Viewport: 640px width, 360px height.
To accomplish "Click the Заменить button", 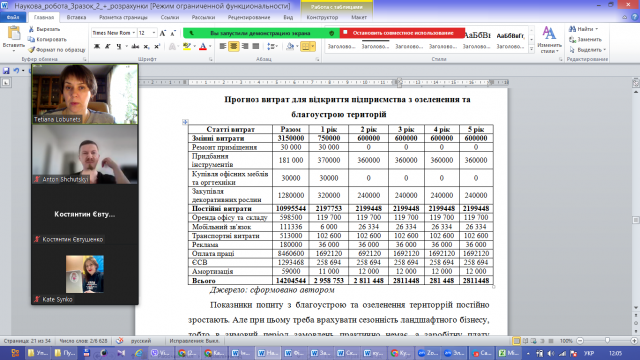I will click(x=586, y=40).
